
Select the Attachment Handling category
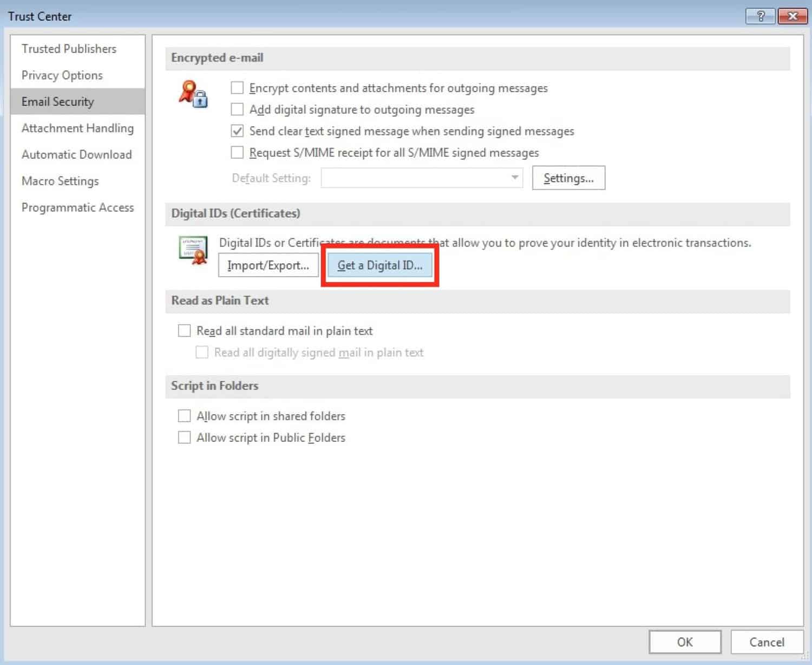[x=77, y=128]
